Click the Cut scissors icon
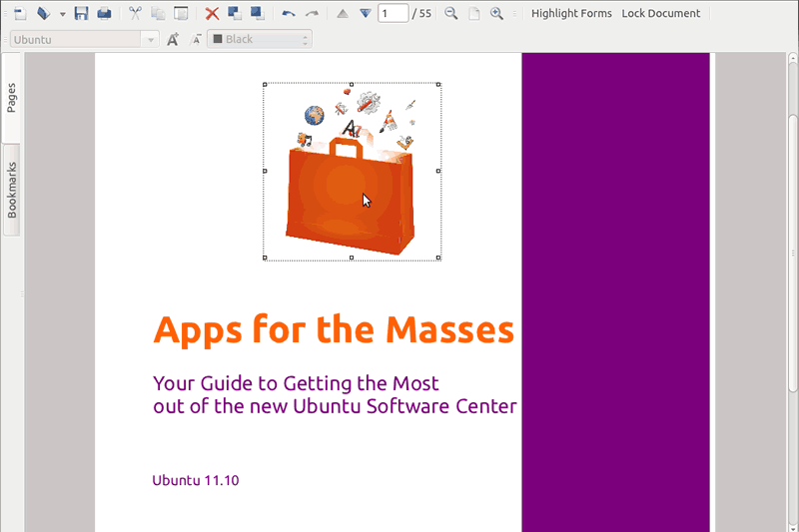 click(136, 14)
